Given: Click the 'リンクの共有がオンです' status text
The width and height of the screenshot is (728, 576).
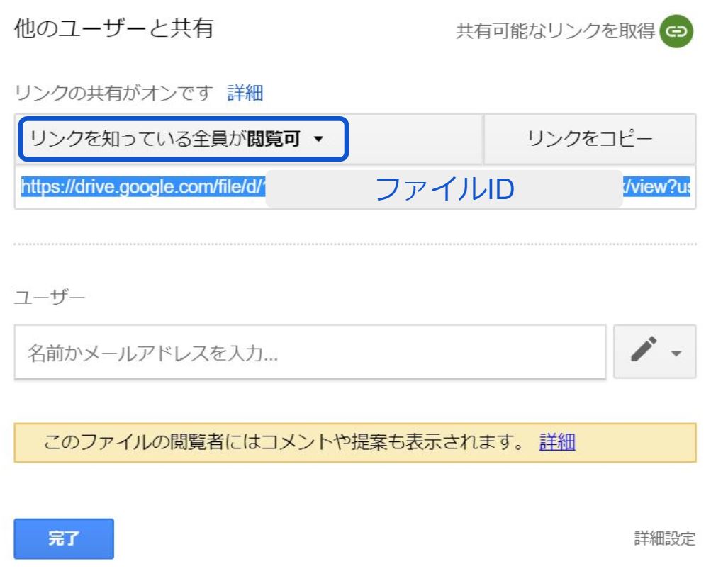Looking at the screenshot, I should pyautogui.click(x=114, y=93).
